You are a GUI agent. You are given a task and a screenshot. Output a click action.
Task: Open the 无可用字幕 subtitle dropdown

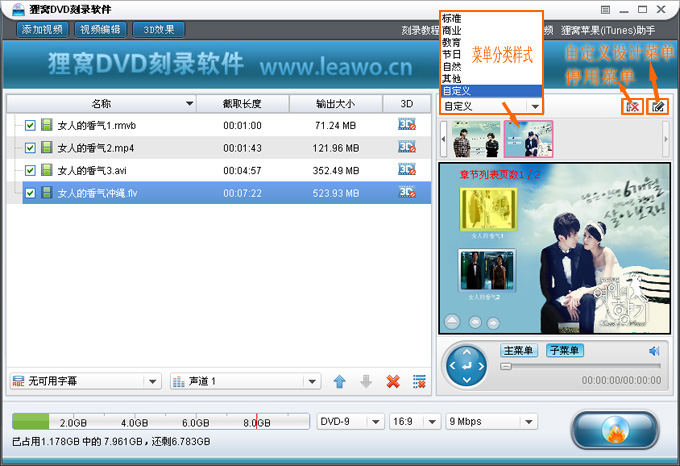(x=85, y=381)
